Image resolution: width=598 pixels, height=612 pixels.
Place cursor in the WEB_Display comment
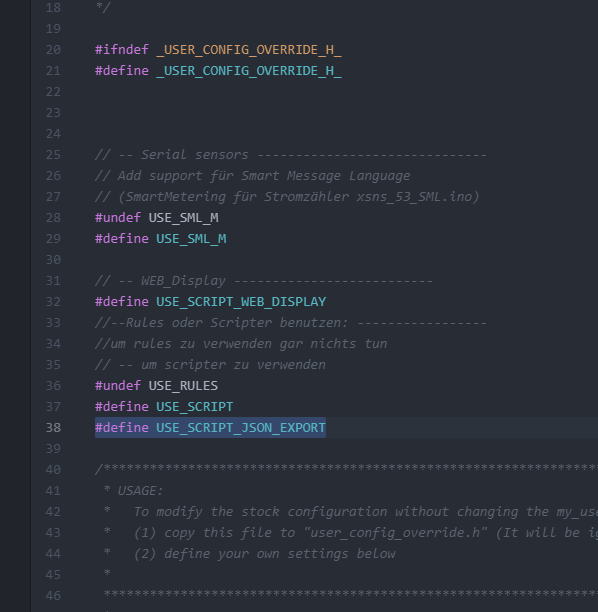pos(263,281)
